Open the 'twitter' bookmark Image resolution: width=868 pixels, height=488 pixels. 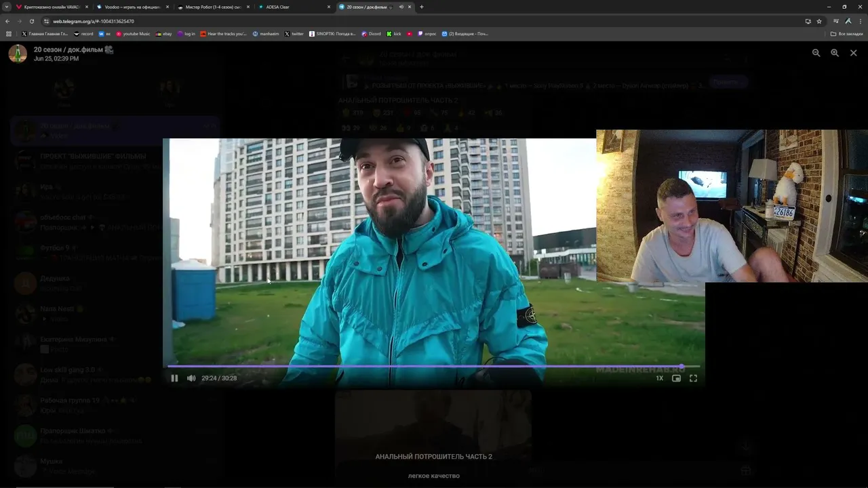pos(294,34)
